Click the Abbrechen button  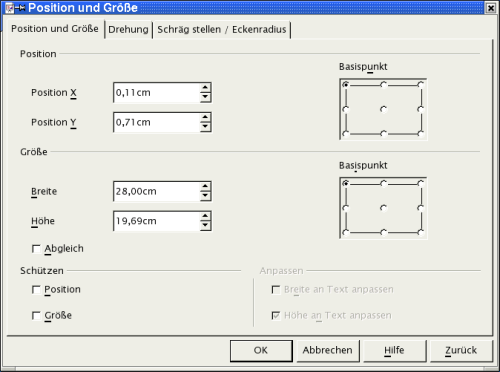(328, 350)
